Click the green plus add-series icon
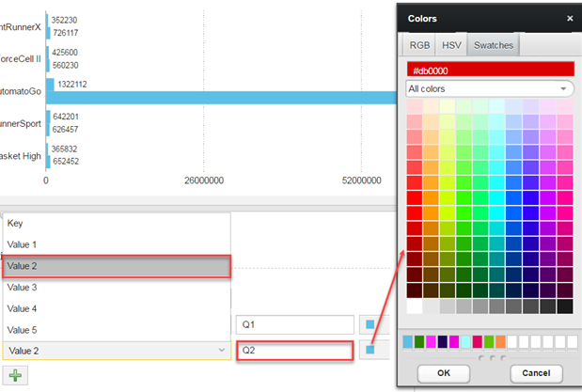The width and height of the screenshot is (582, 392). (17, 376)
